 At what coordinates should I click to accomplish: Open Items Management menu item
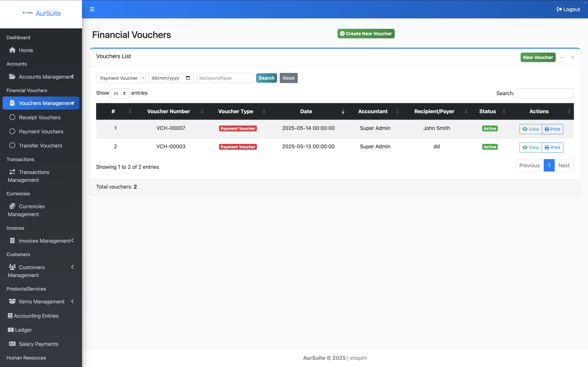pyautogui.click(x=42, y=301)
